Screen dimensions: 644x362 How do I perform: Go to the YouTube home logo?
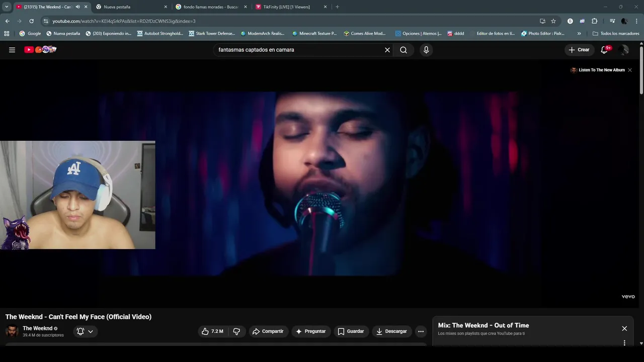click(x=40, y=49)
